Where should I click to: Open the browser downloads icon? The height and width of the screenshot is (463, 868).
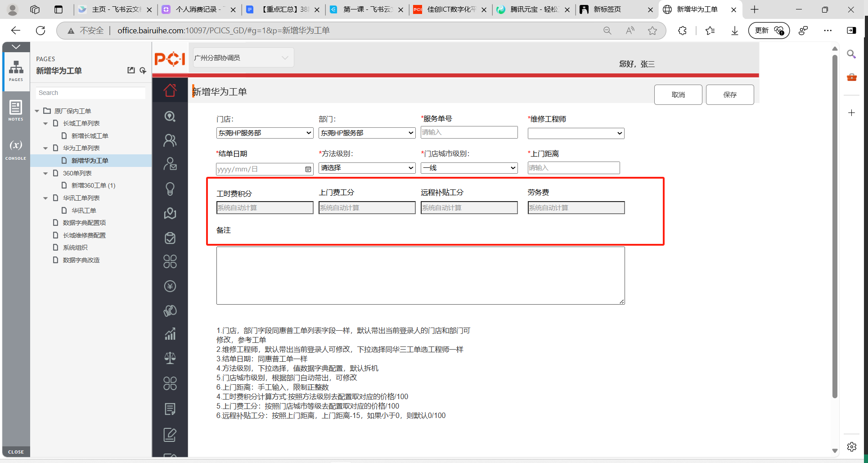coord(735,30)
